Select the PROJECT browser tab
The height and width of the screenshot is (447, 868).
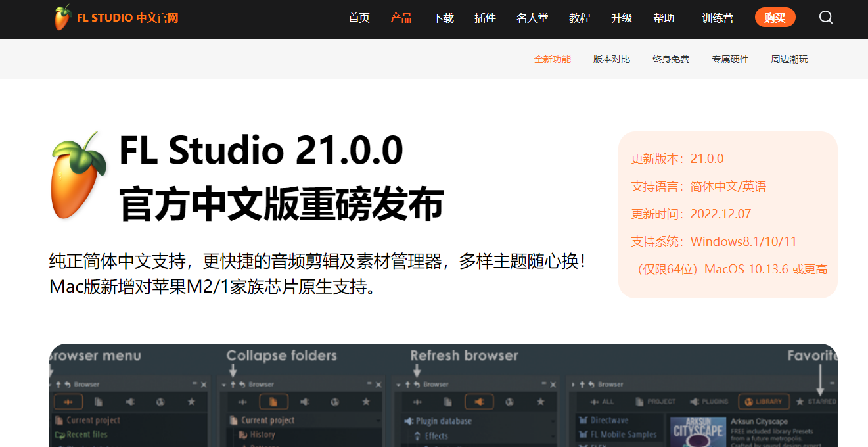coord(656,401)
